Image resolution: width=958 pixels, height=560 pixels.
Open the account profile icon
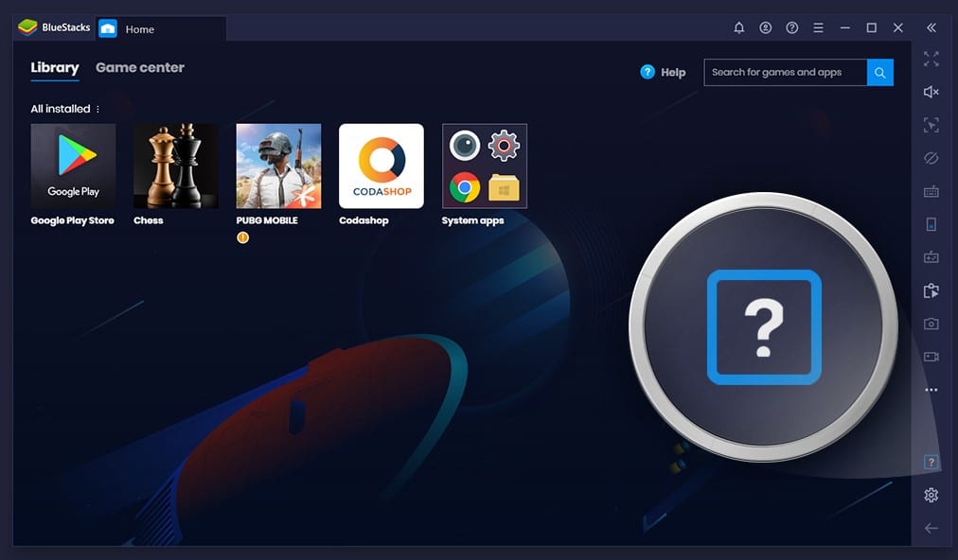click(766, 27)
